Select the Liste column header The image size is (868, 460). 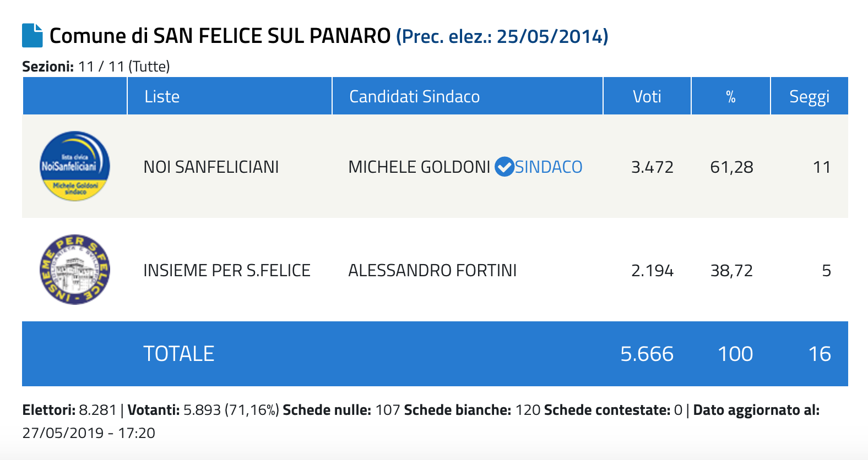162,96
